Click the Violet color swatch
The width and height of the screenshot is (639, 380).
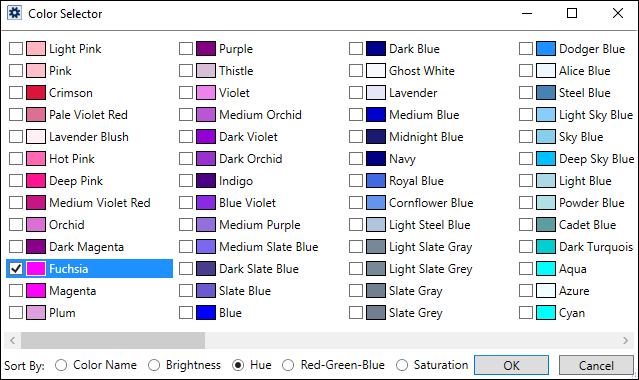point(206,93)
